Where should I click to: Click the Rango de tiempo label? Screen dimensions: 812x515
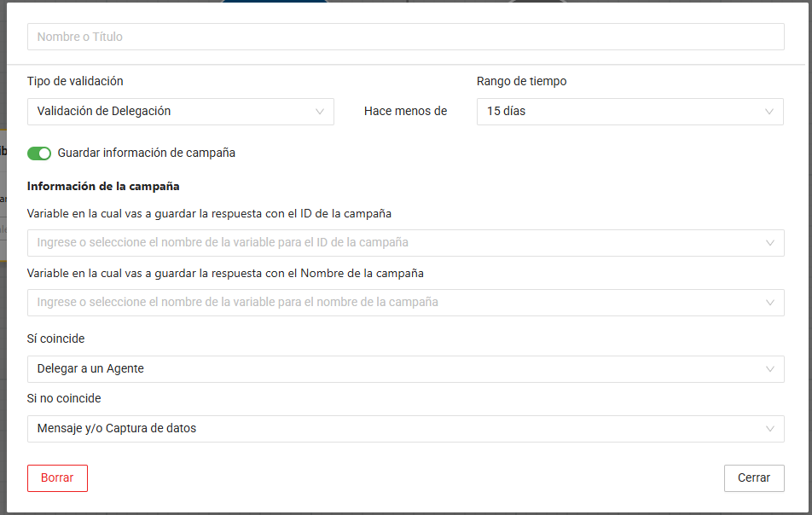coord(521,82)
